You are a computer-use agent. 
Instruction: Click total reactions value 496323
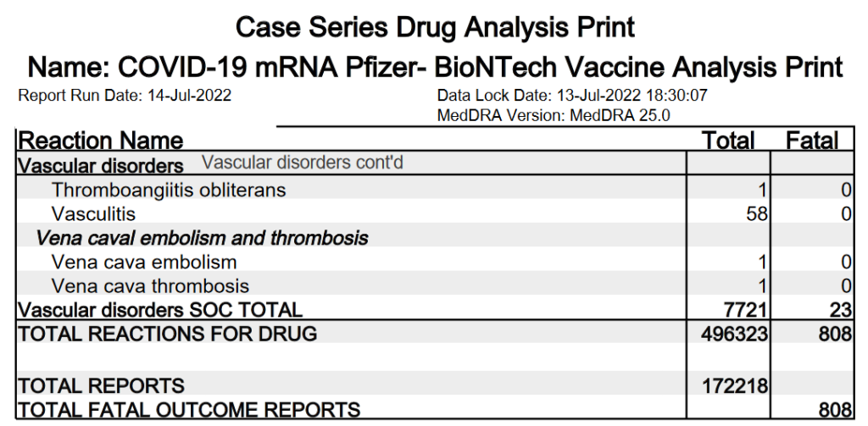[x=733, y=334]
